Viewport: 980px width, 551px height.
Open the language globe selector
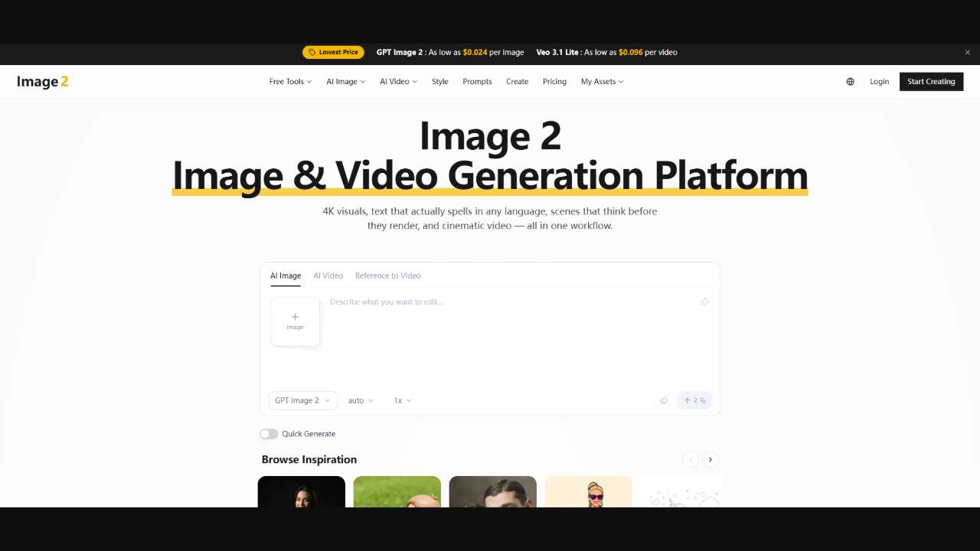(x=850, y=81)
